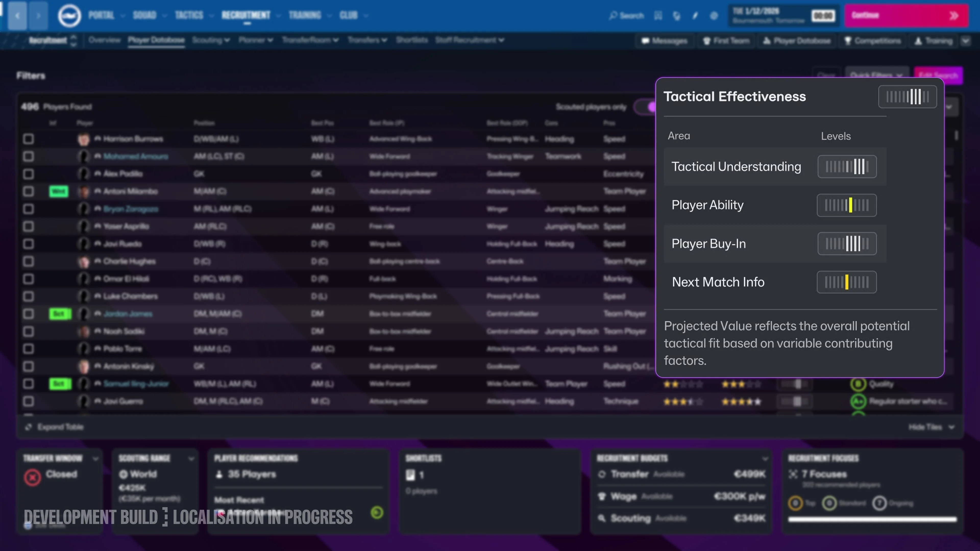The height and width of the screenshot is (551, 980).
Task: Expand the Scouting dropdown menu
Action: pyautogui.click(x=211, y=40)
